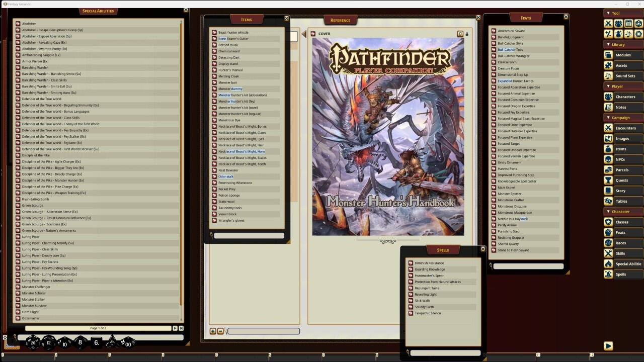
Task: Collapse the Tool sidebar section
Action: click(609, 13)
